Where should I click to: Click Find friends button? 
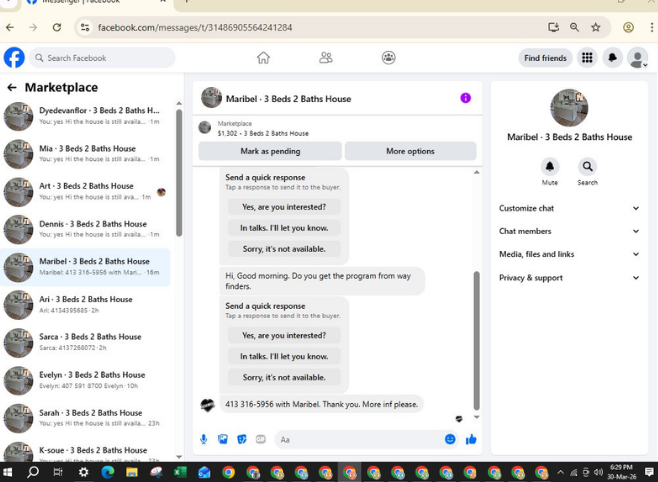click(x=545, y=58)
